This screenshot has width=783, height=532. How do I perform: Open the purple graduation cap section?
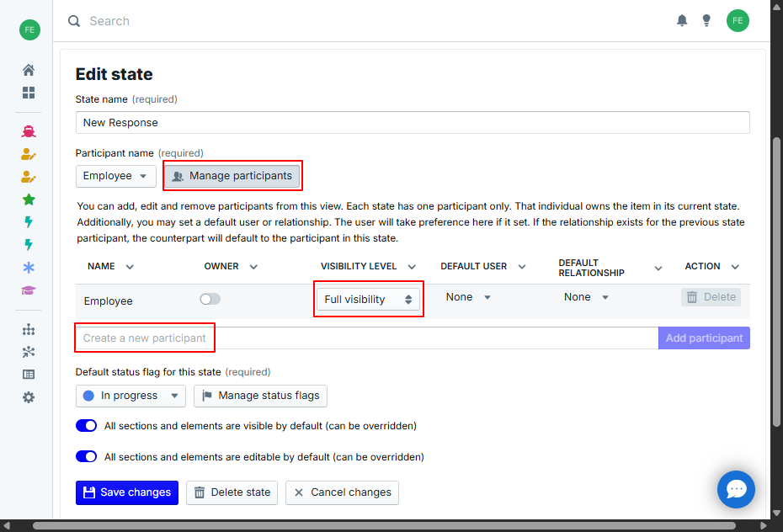[x=29, y=290]
